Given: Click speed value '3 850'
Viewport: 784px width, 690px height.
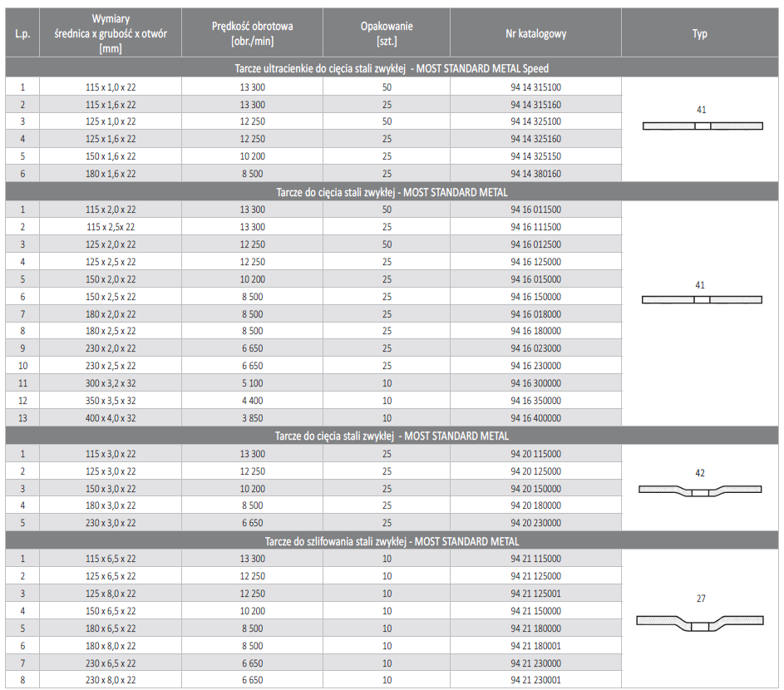Looking at the screenshot, I should click(253, 418).
